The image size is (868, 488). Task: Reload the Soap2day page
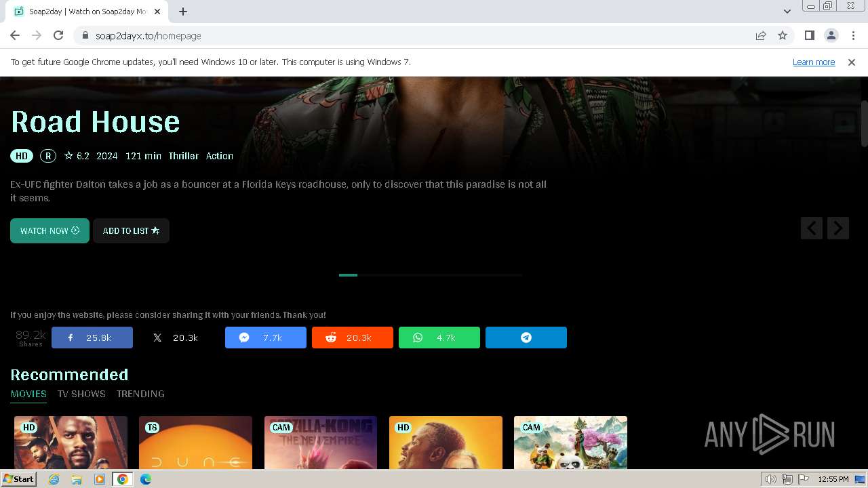(x=58, y=36)
